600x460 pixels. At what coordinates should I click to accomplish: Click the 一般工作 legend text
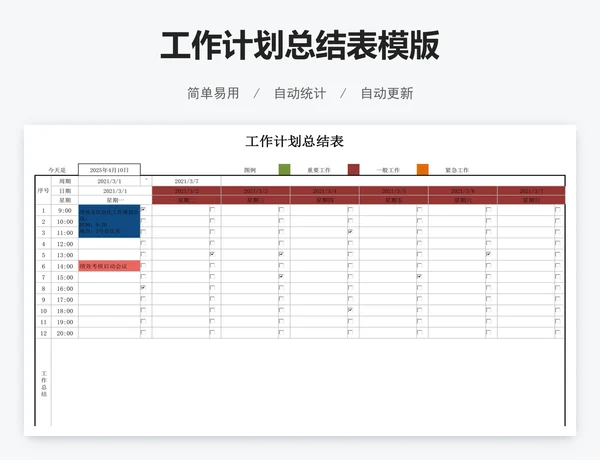pos(388,170)
